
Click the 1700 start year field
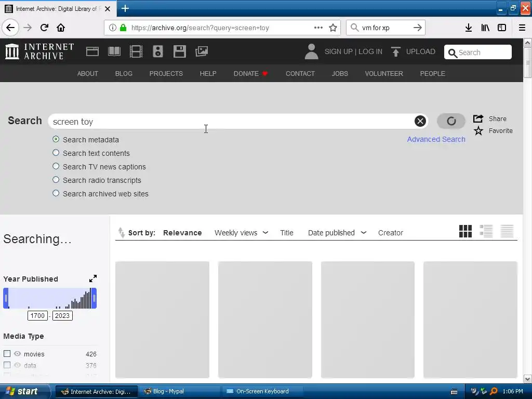point(37,315)
